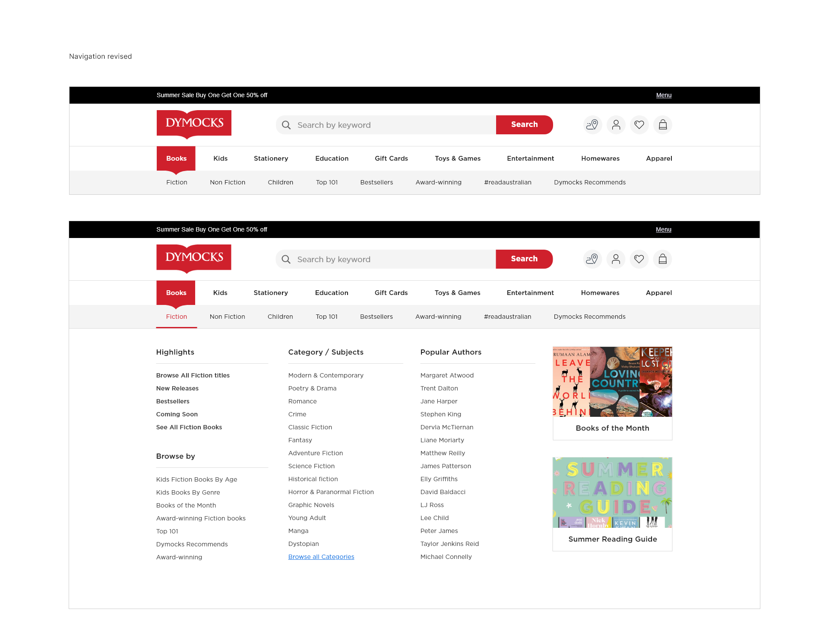Screen dimensions: 829x644
Task: Select author Margaret Atwood
Action: 447,375
